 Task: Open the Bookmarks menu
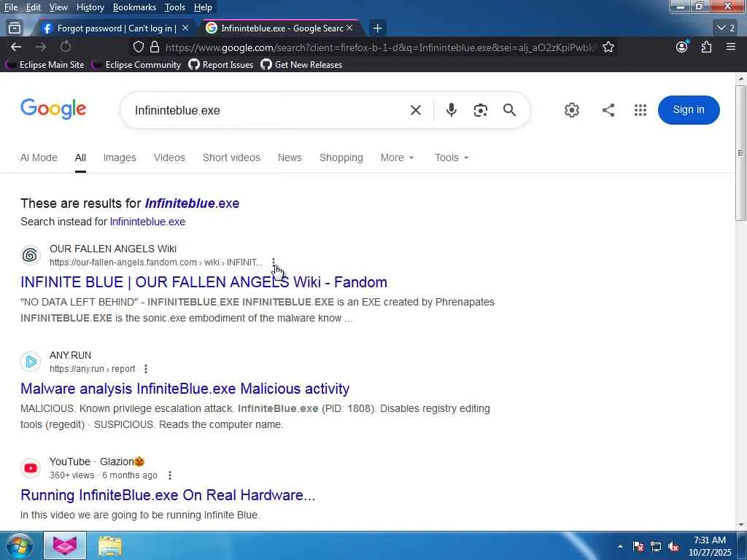[x=134, y=7]
